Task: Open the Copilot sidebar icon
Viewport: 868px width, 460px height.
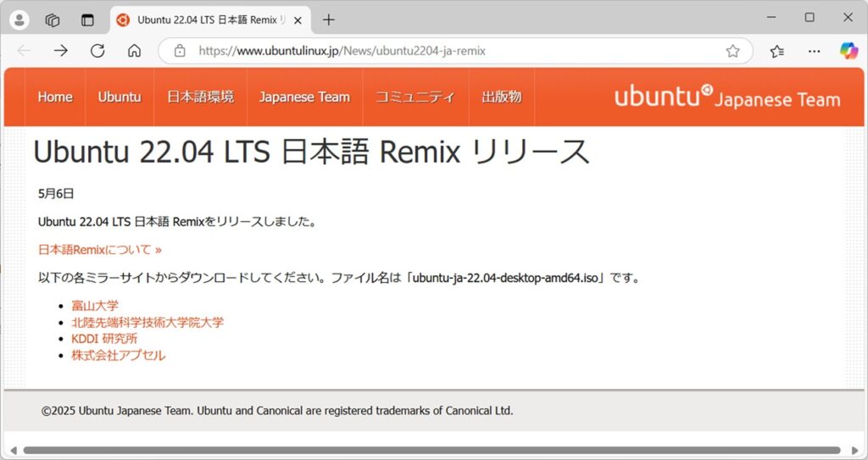Action: click(x=849, y=51)
